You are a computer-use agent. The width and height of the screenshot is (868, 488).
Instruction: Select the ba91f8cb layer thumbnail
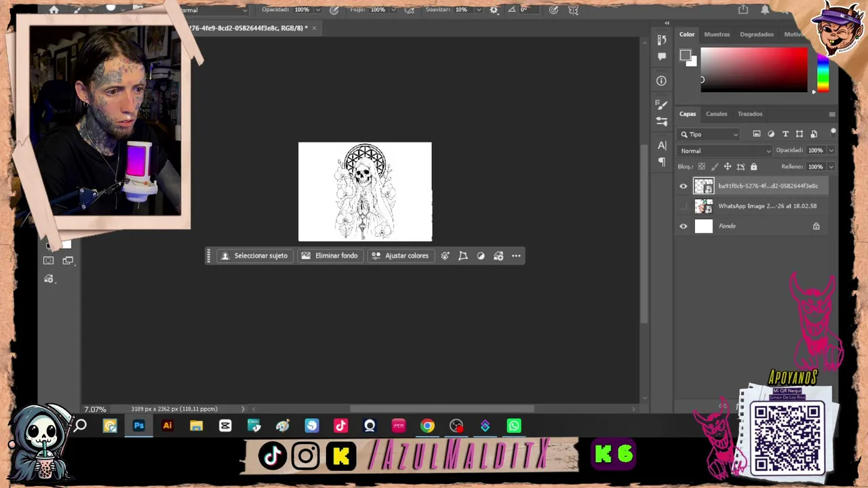704,186
